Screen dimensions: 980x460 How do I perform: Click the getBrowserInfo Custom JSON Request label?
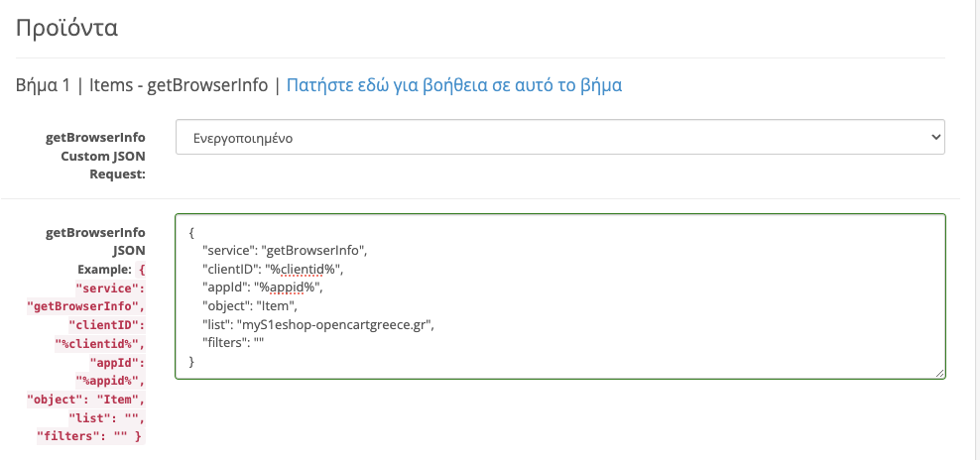pyautogui.click(x=95, y=156)
